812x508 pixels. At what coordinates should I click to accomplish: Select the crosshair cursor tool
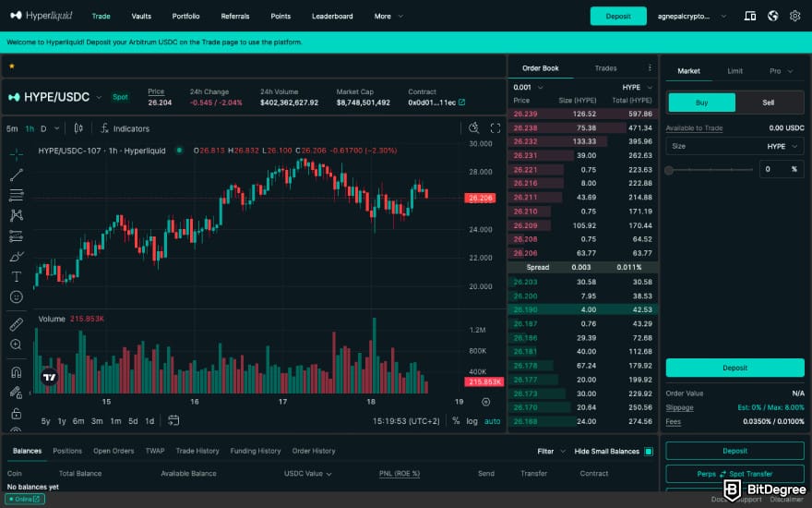pos(17,154)
